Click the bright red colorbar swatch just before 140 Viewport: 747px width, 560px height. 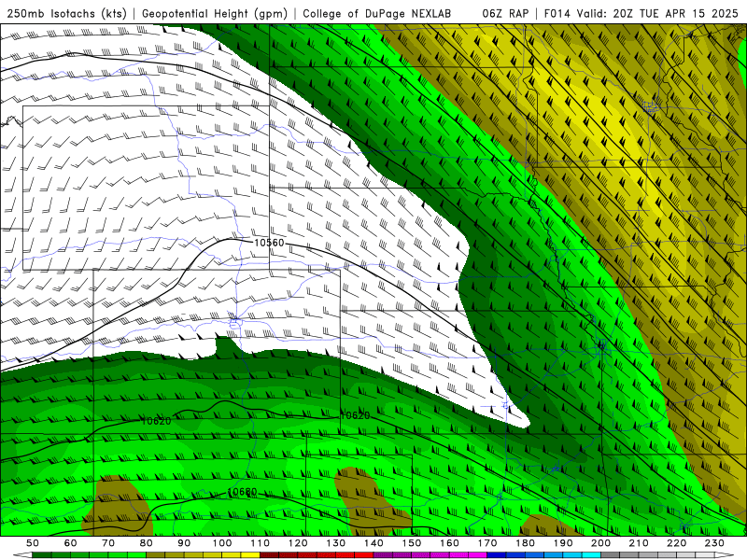[364, 555]
